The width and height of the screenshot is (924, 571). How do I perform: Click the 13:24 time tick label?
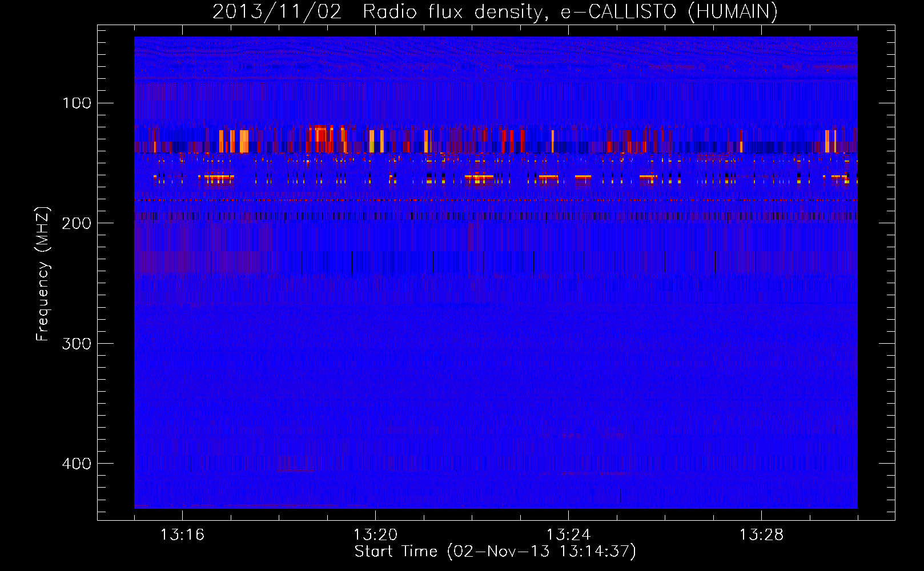[x=568, y=534]
